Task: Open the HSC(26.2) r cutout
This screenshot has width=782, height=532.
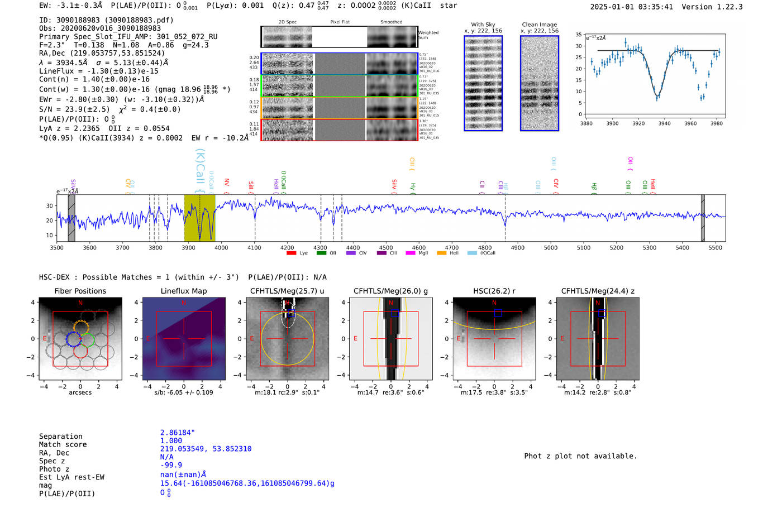Action: click(494, 339)
